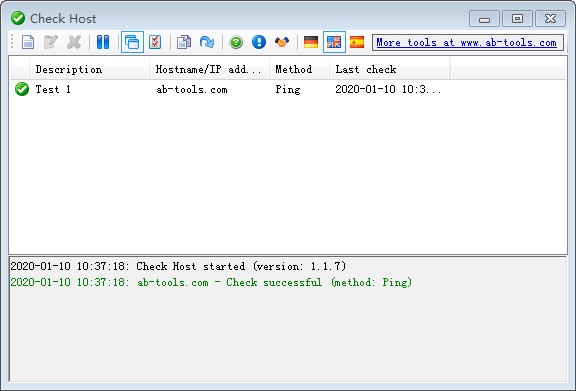Select the English UK flag language

[x=334, y=42]
